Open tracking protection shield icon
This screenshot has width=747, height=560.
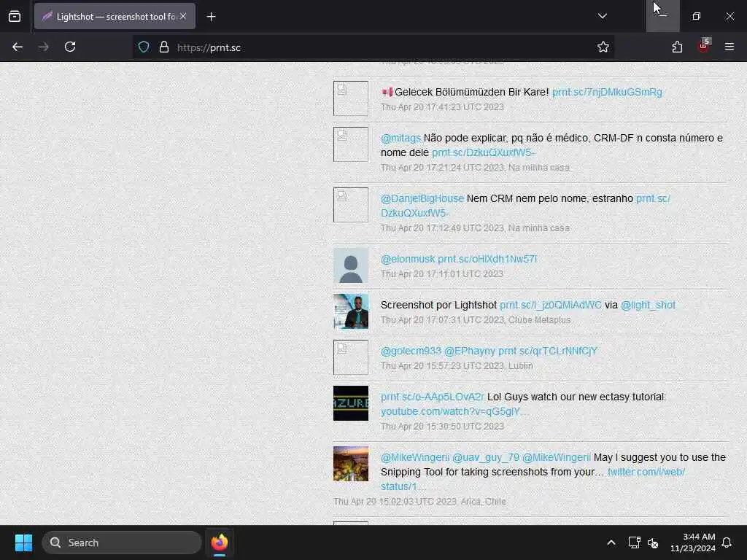coord(144,47)
